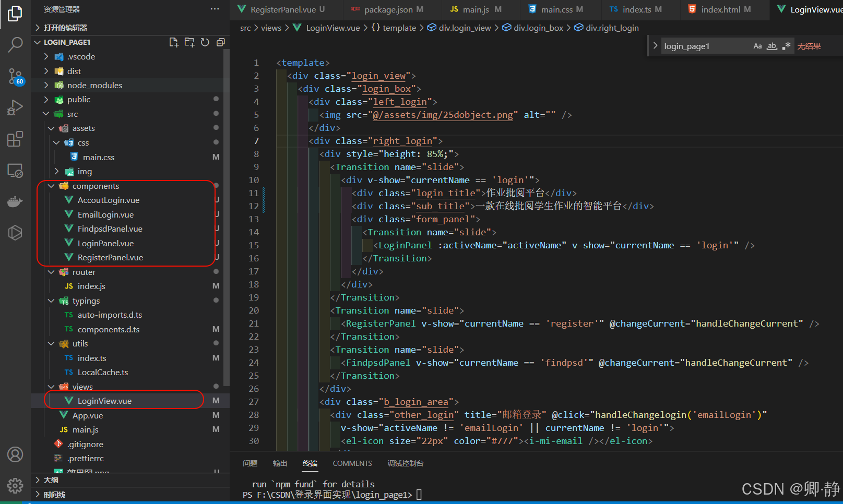Open components.d.ts in the file tree
The image size is (843, 504).
tap(109, 329)
